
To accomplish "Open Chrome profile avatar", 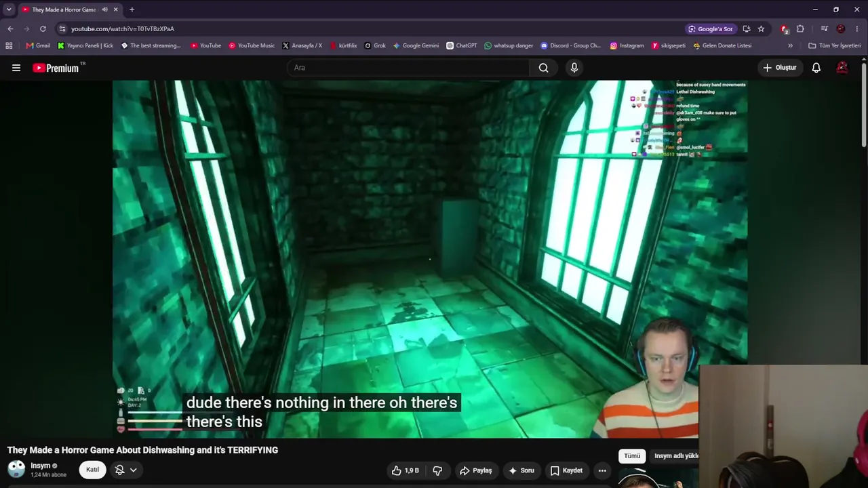I will click(841, 28).
